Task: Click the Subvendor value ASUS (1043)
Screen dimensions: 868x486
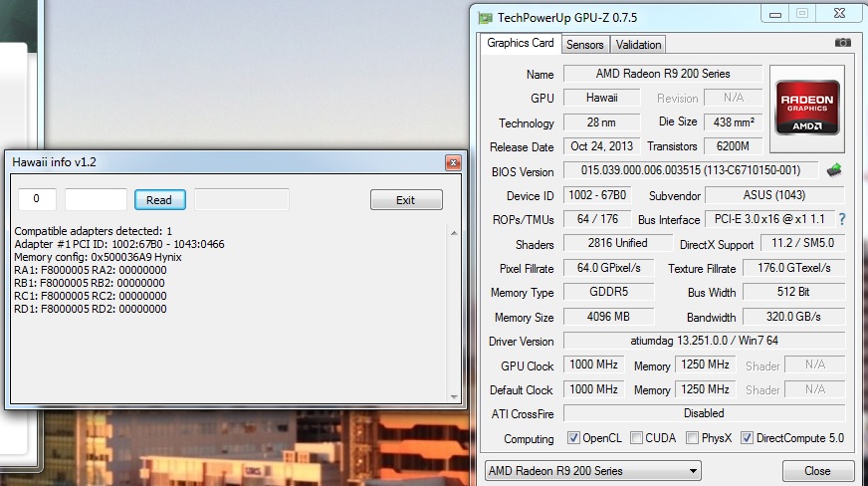Action: [774, 195]
